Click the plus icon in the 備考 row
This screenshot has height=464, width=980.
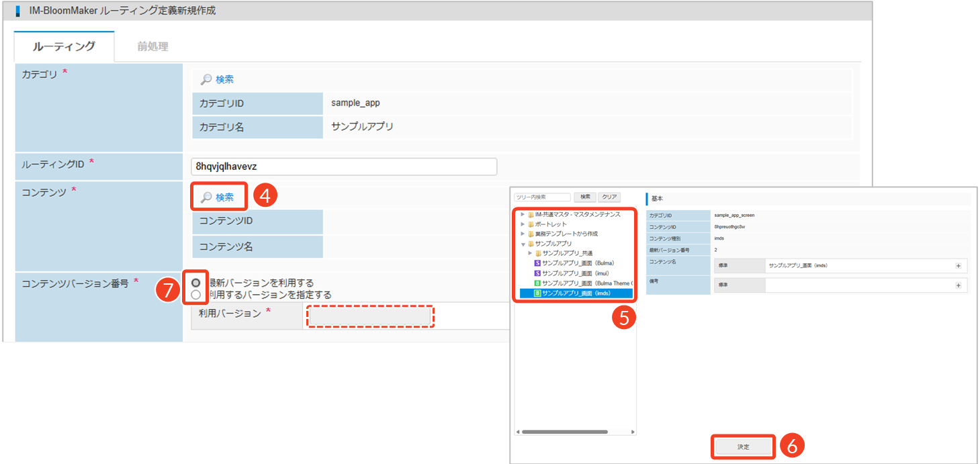click(959, 285)
